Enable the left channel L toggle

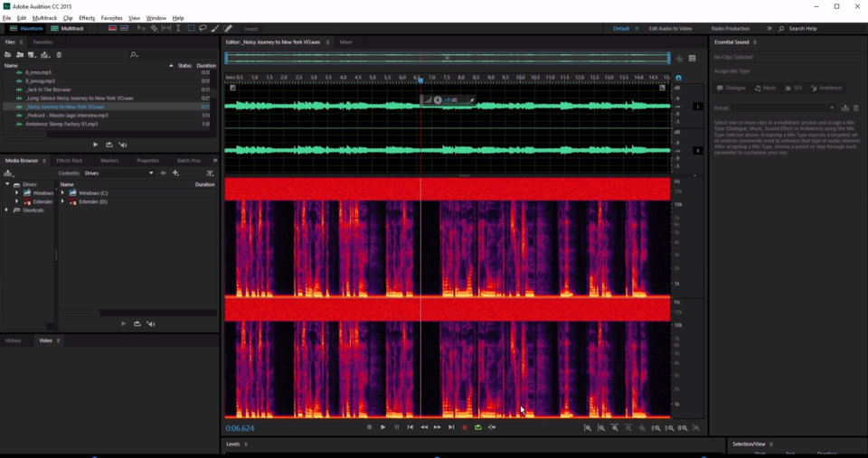[x=697, y=107]
